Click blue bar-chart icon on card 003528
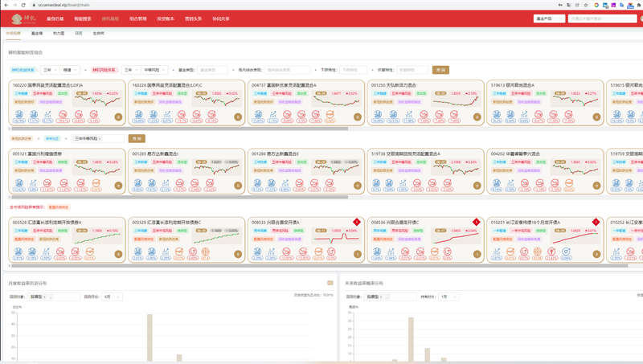The image size is (643, 364). (x=46, y=252)
